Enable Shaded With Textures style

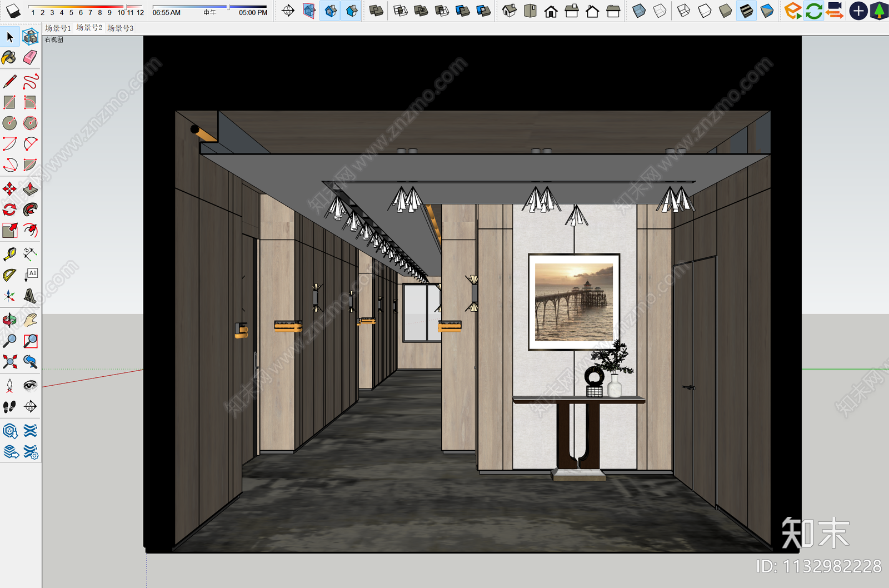(746, 11)
